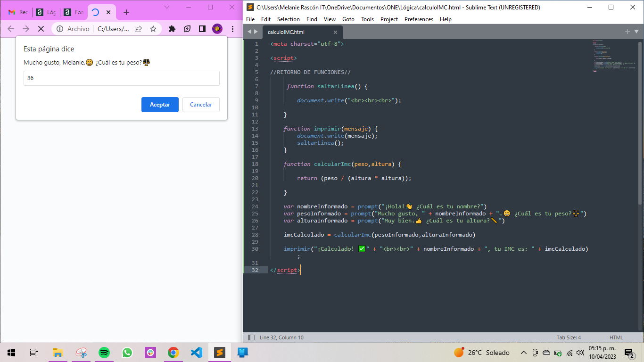Open the Preferences menu in Sublime Text
This screenshot has width=644, height=362.
point(419,19)
